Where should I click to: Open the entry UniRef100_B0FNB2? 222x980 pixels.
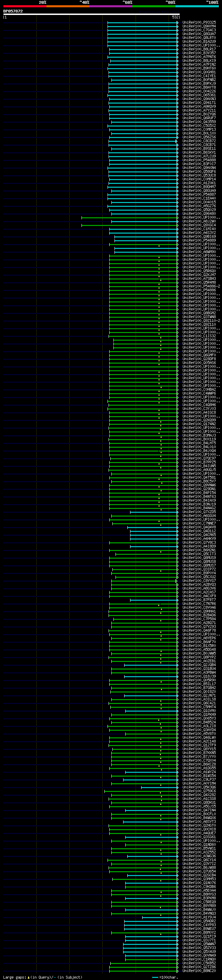click(199, 80)
